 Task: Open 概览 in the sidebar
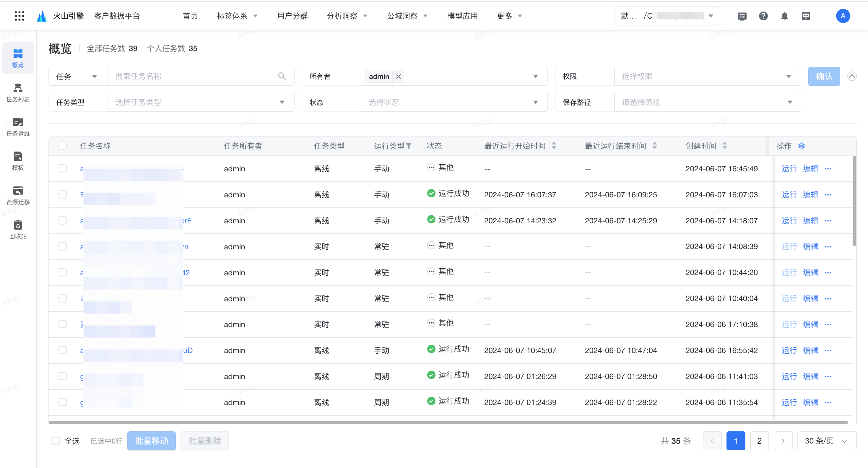click(18, 58)
